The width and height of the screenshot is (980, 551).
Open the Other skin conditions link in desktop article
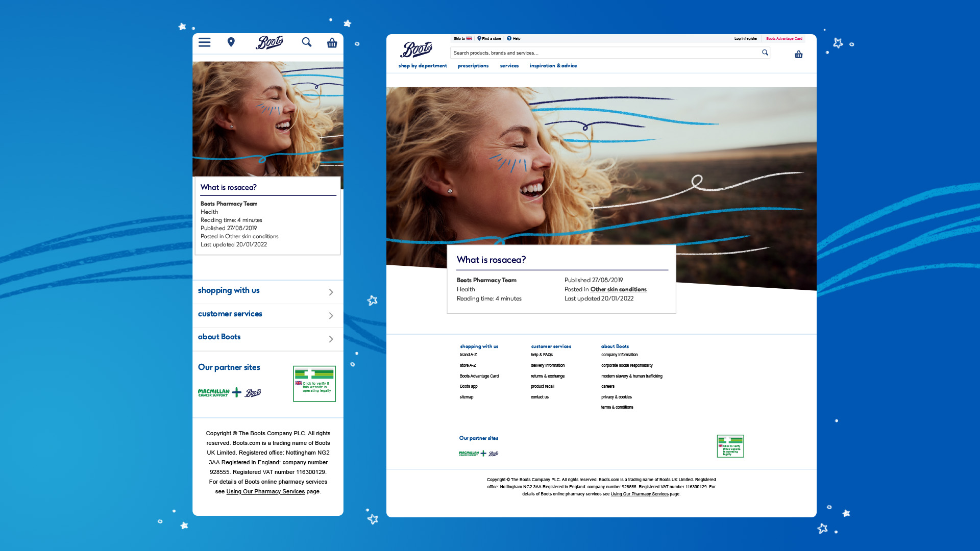[619, 289]
